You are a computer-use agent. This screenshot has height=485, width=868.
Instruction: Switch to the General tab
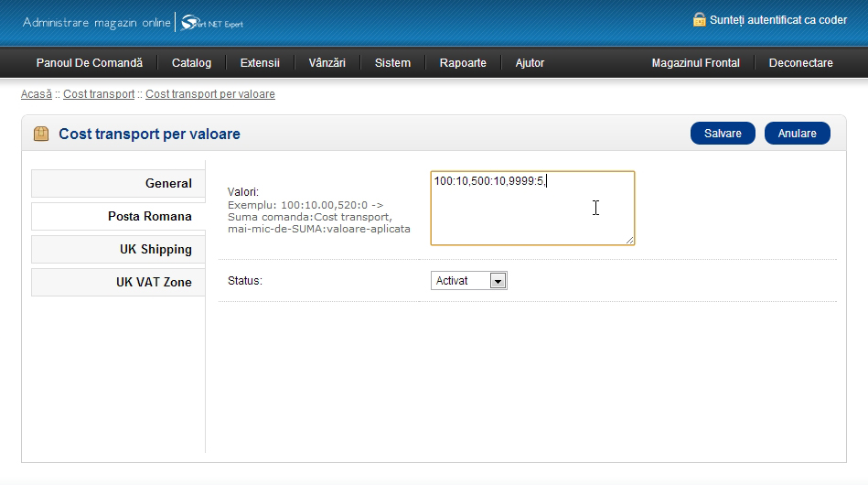tap(118, 183)
